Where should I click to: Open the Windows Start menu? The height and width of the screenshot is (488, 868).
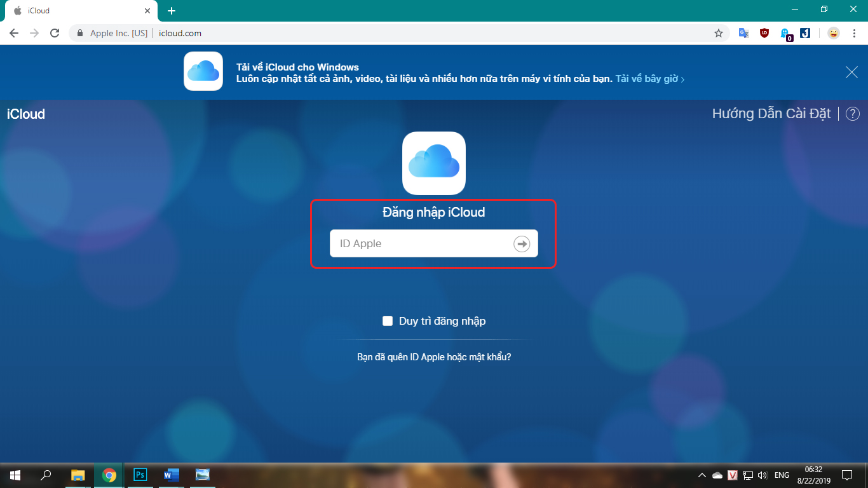(15, 475)
